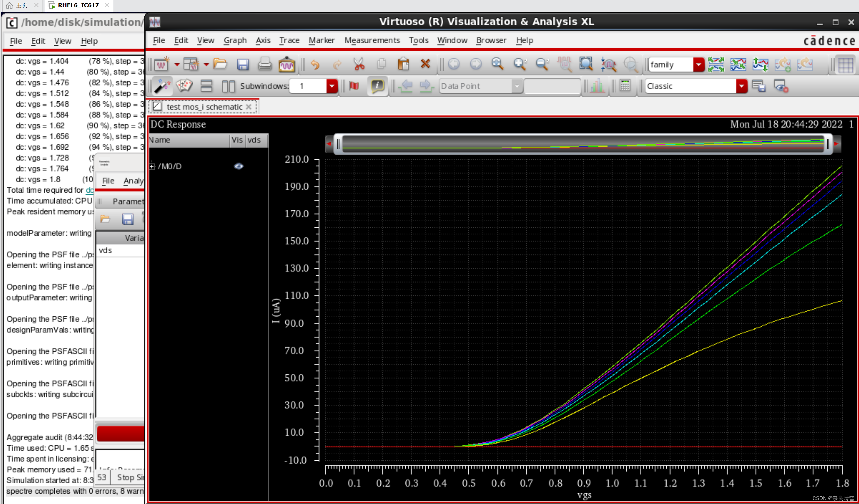
Task: Open the Classic workspace dropdown
Action: tap(741, 86)
